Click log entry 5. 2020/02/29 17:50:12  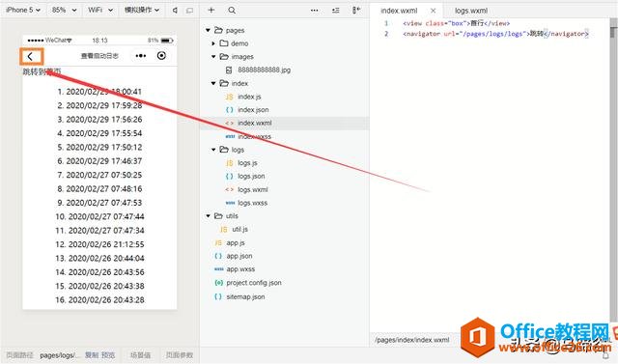99,148
